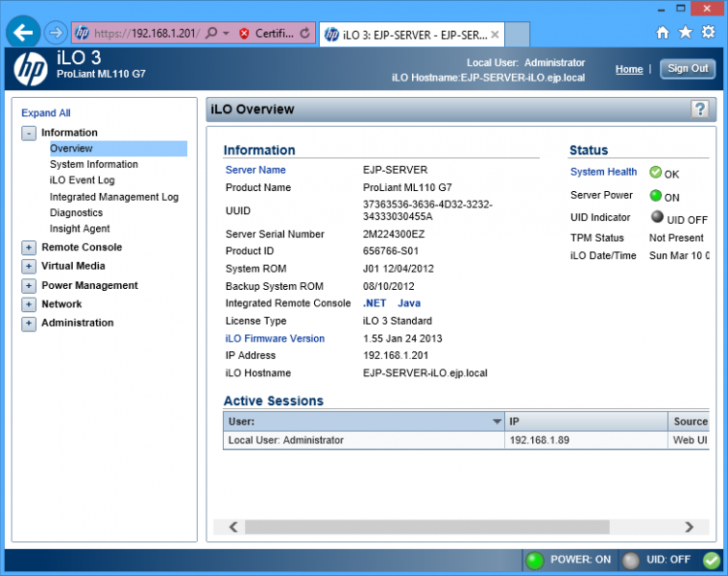
Task: Click the horizontal scrollbar left arrow
Action: pyautogui.click(x=233, y=527)
